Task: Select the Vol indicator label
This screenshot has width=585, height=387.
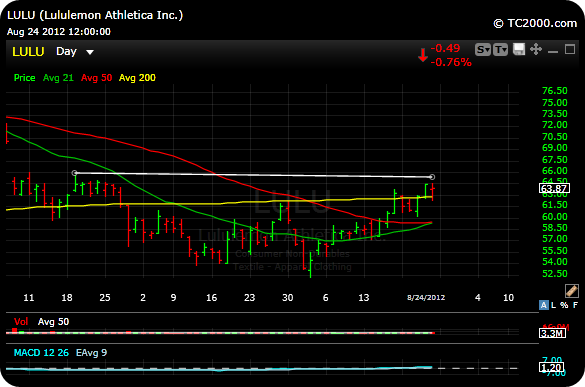Action: click(x=21, y=322)
